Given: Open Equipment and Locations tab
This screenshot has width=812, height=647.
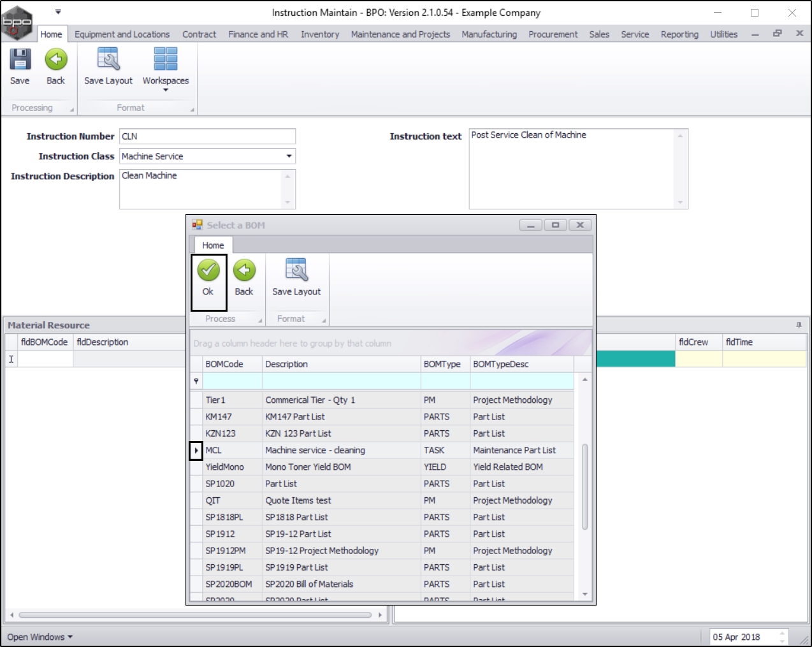Looking at the screenshot, I should pos(122,34).
